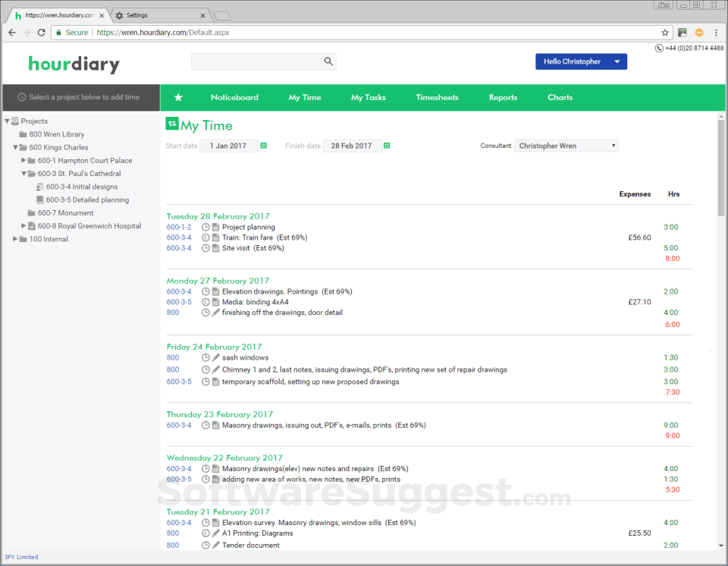The height and width of the screenshot is (566, 728).
Task: Click the clock icon on the Project planning row
Action: [x=206, y=228]
